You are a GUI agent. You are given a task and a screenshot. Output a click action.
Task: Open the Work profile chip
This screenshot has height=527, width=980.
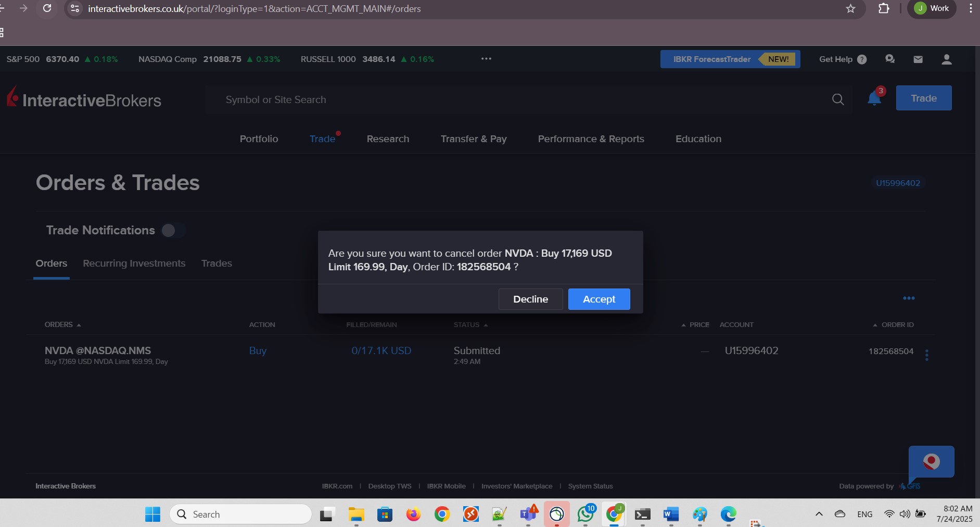pos(932,8)
